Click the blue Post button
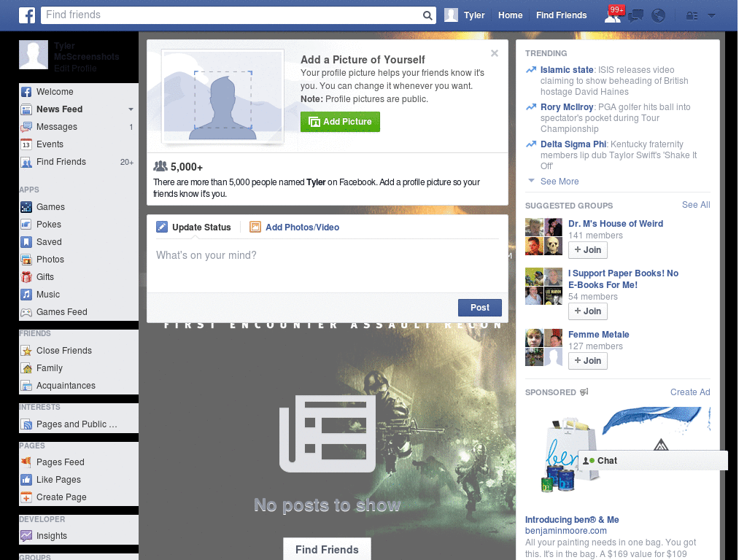This screenshot has height=560, width=747. pos(480,308)
